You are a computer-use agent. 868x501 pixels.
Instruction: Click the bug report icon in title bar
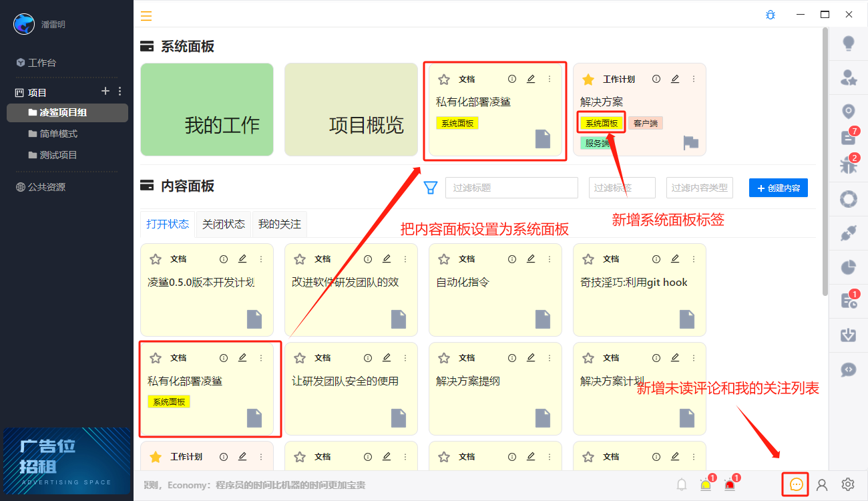[x=771, y=14]
